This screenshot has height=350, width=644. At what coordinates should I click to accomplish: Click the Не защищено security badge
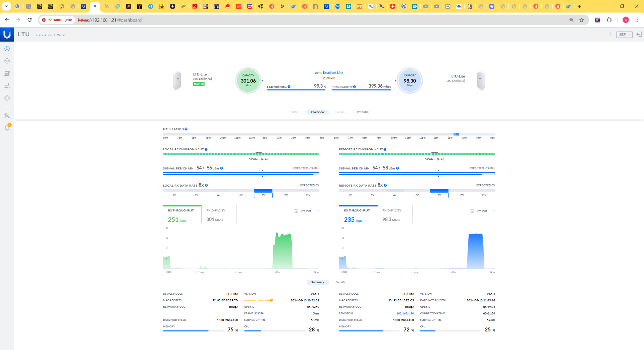point(57,20)
